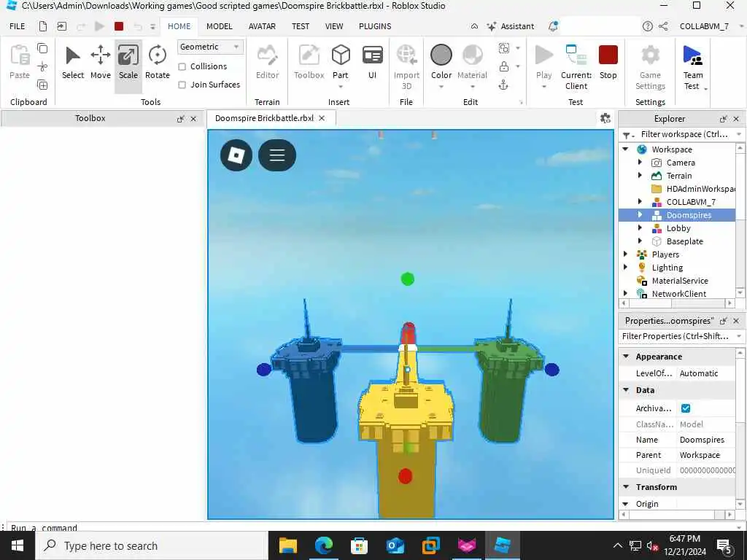Image resolution: width=747 pixels, height=560 pixels.
Task: Open the Terrain Editor
Action: [267, 63]
